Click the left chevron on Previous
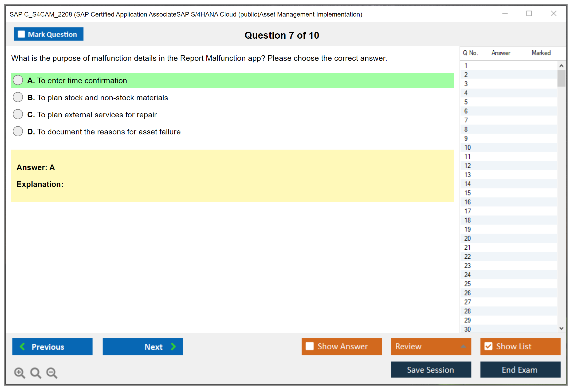 point(22,346)
